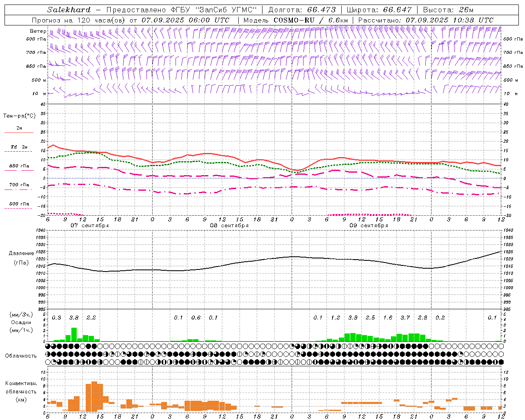Click the 500 м wind level label at left
Viewport: 525px width, 420px height.
39,80
